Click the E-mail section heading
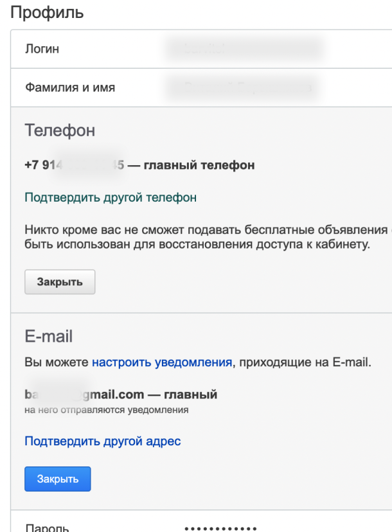This screenshot has width=392, height=532. (49, 337)
